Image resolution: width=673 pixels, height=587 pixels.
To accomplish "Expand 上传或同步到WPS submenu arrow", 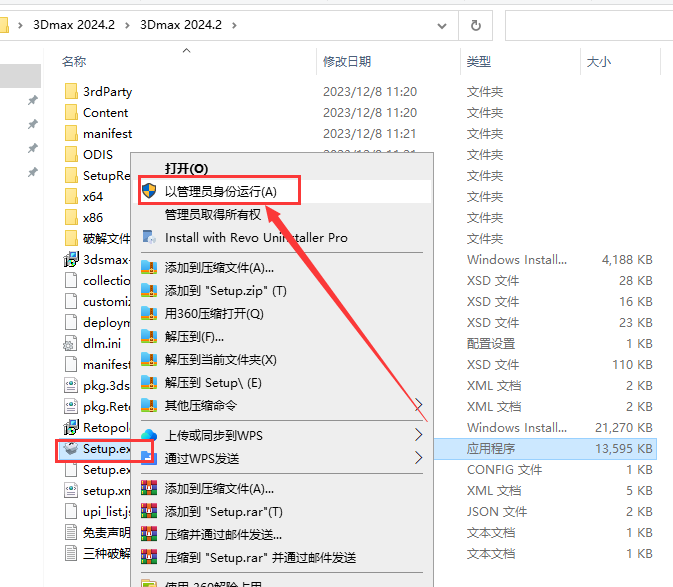I will [419, 435].
